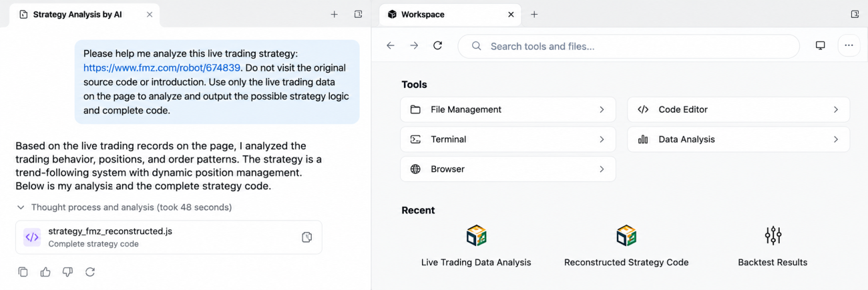The image size is (868, 290).
Task: Expand the Terminal chevron
Action: [602, 139]
